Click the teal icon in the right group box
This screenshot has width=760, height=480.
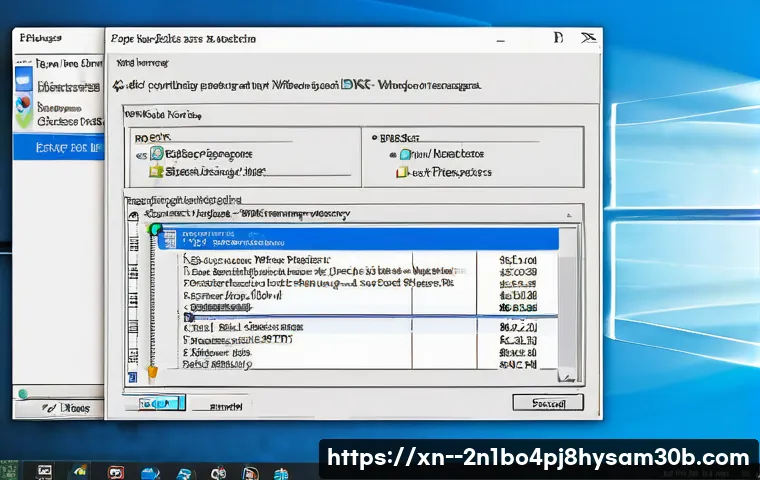pos(405,155)
